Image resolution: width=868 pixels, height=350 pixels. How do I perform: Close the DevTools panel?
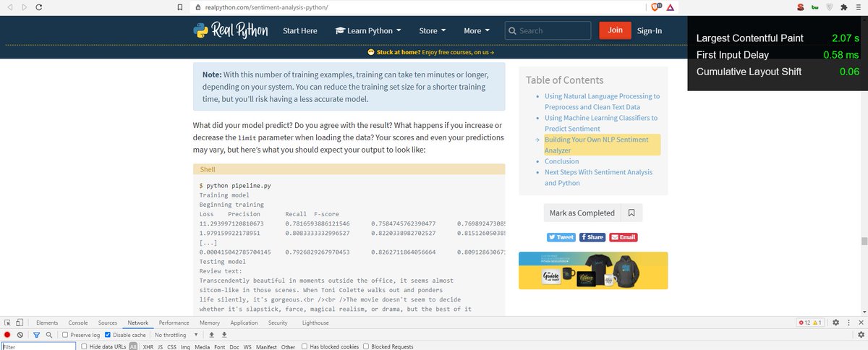860,323
